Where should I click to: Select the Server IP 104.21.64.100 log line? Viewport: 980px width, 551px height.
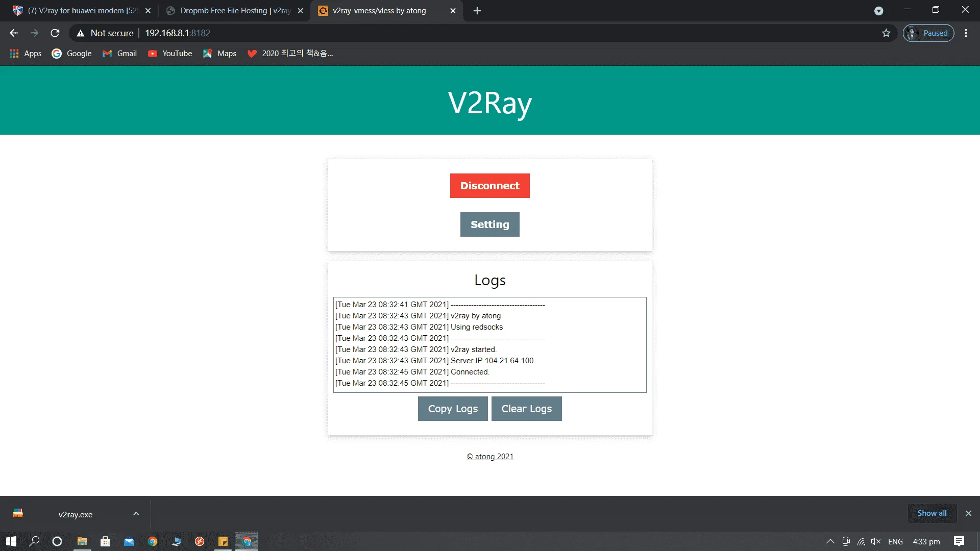(x=434, y=361)
